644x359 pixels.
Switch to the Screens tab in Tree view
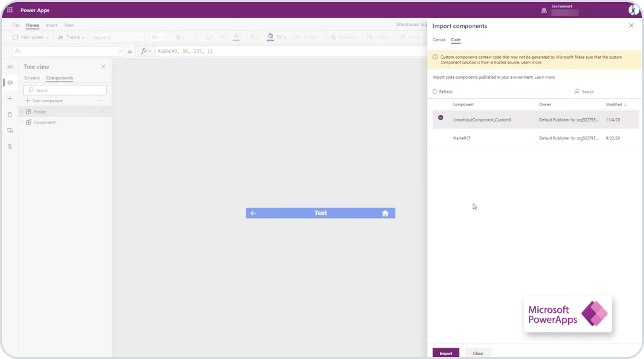32,78
